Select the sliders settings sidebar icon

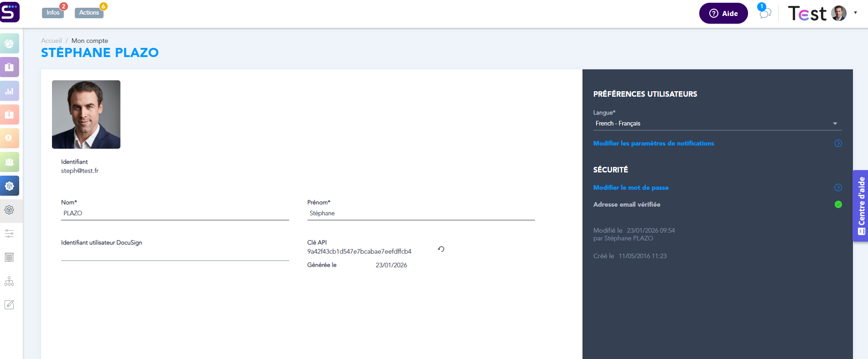[9, 234]
